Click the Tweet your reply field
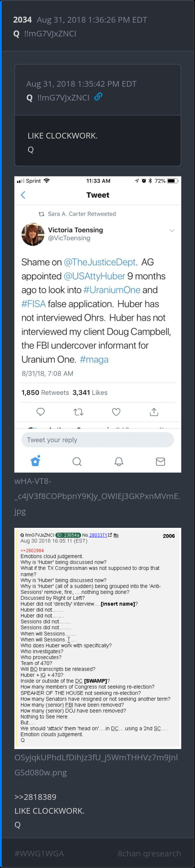This screenshot has width=195, height=868. click(x=97, y=440)
